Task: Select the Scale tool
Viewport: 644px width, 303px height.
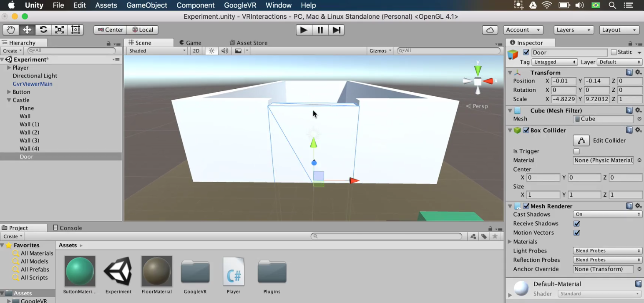Action: pyautogui.click(x=60, y=30)
